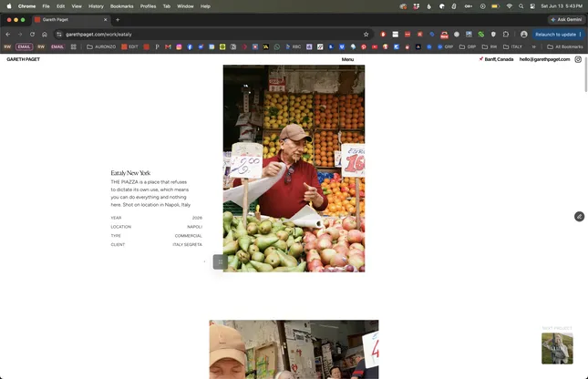The width and height of the screenshot is (588, 379).
Task: Open the Edit menu
Action: [60, 6]
